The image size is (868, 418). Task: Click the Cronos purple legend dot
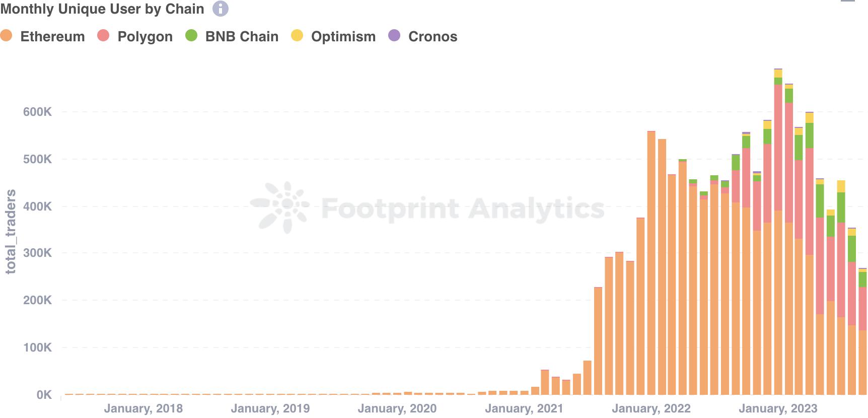(x=394, y=35)
